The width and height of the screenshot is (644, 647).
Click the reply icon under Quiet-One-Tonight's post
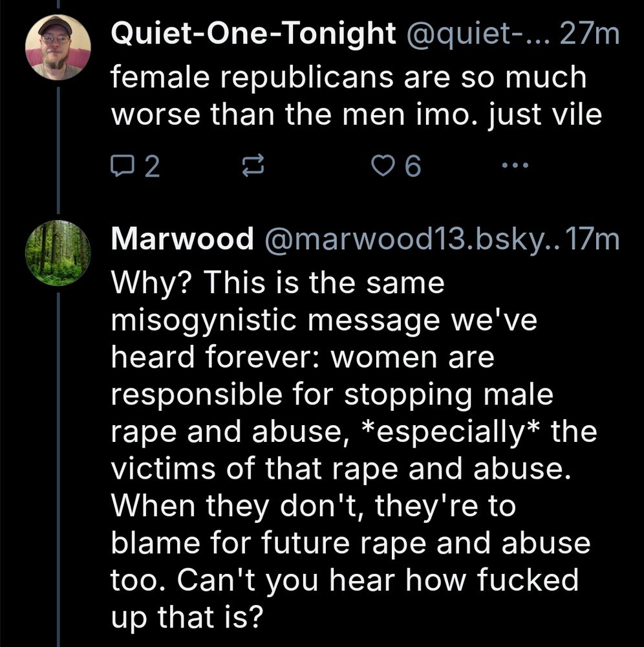pos(121,168)
